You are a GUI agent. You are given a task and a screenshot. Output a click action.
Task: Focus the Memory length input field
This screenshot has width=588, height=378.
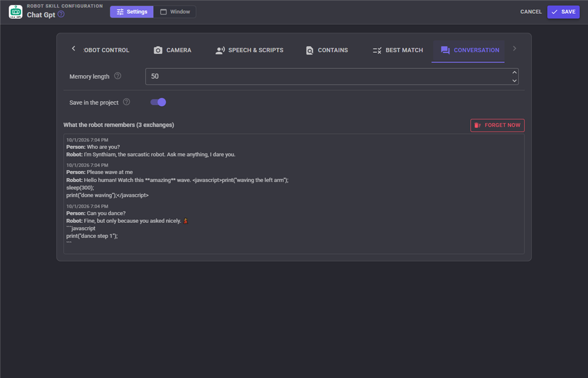click(332, 76)
